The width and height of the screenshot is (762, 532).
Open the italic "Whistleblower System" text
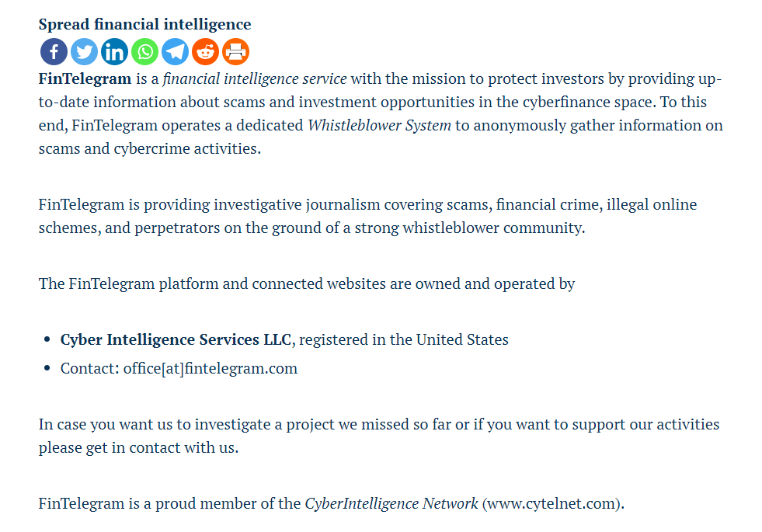pyautogui.click(x=379, y=125)
